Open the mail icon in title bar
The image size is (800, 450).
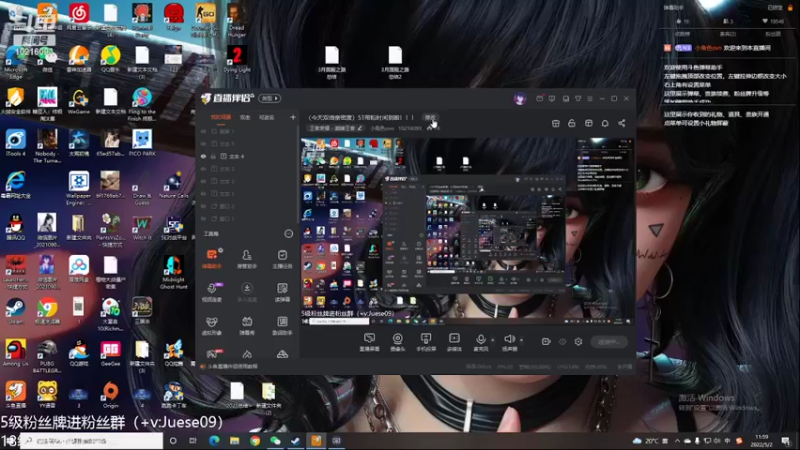[539, 98]
